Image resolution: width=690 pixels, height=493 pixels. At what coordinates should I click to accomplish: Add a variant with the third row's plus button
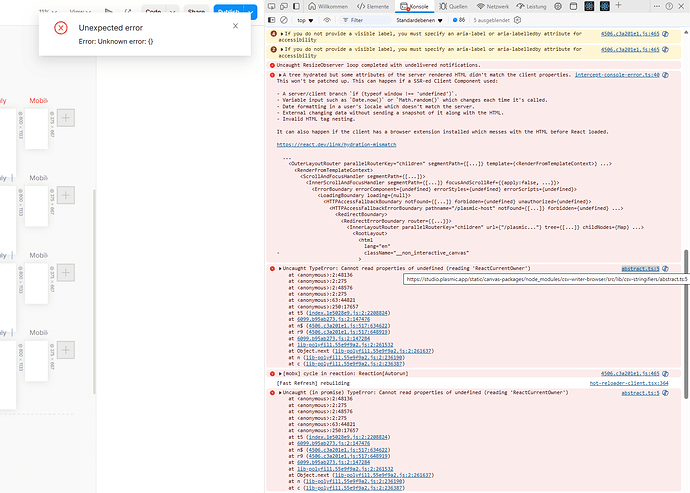click(66, 272)
